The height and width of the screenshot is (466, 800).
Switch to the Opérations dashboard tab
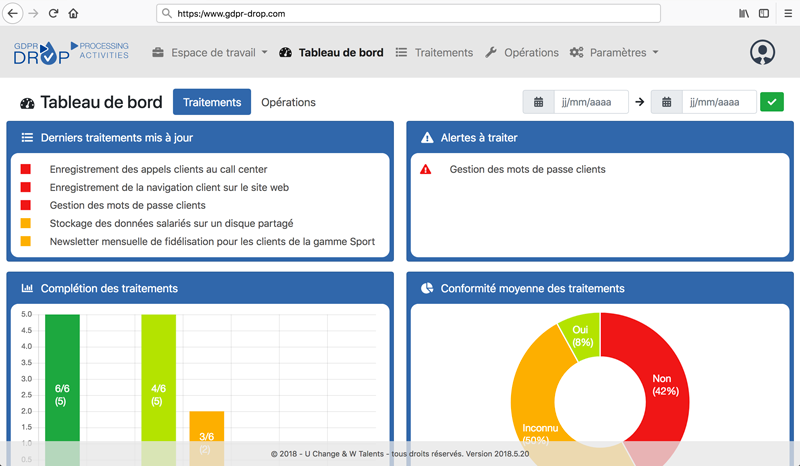click(x=288, y=102)
